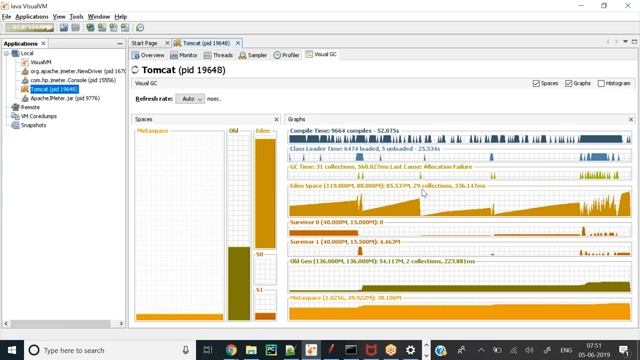Switch to the Start Page tab

click(144, 43)
